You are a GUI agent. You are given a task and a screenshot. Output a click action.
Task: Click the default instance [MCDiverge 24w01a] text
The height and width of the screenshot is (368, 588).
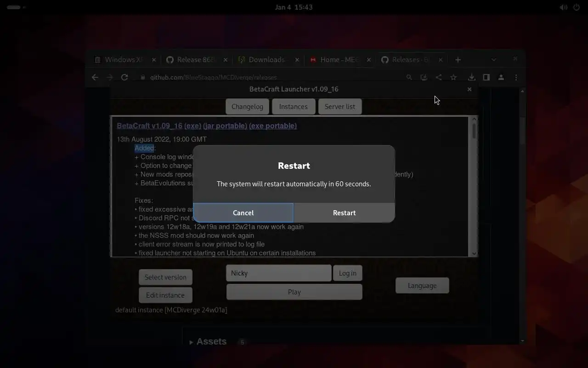(171, 310)
